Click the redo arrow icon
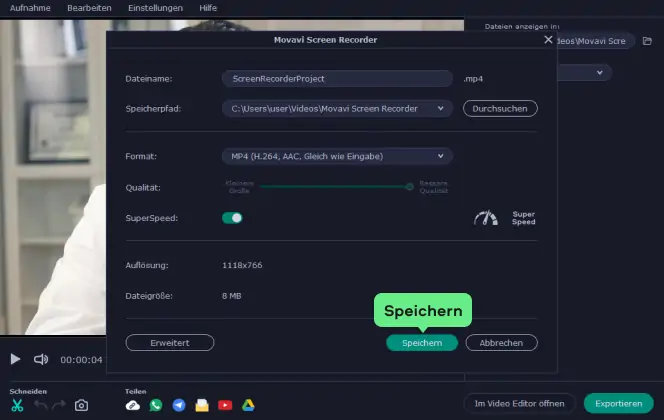The width and height of the screenshot is (664, 420). (59, 405)
